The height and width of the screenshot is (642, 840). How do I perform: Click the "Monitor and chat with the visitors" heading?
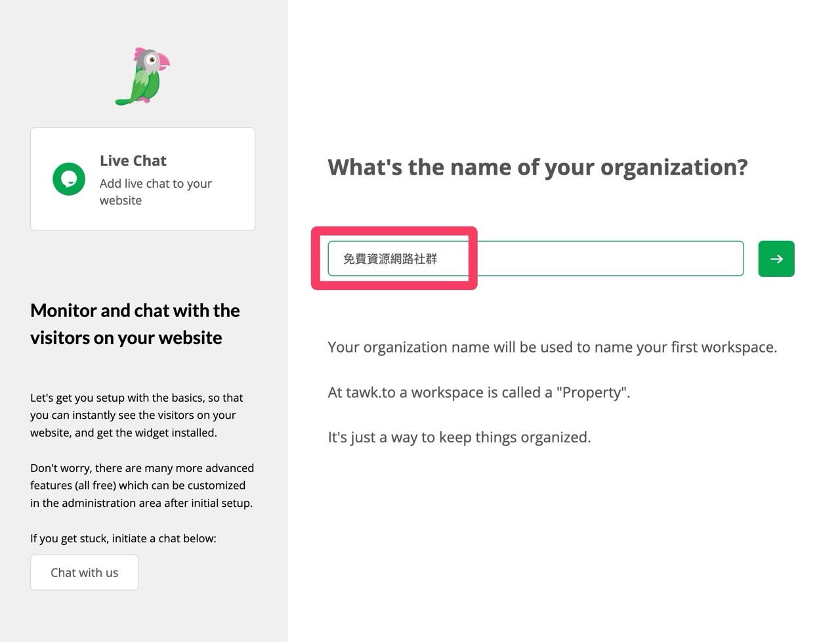(x=135, y=324)
